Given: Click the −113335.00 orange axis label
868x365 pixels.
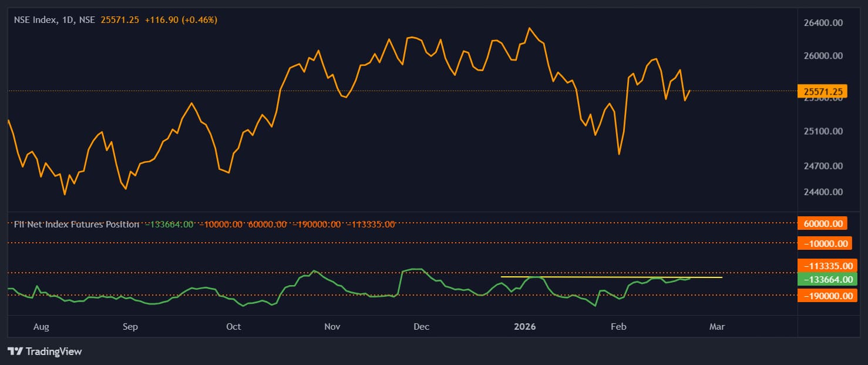Looking at the screenshot, I should 826,266.
